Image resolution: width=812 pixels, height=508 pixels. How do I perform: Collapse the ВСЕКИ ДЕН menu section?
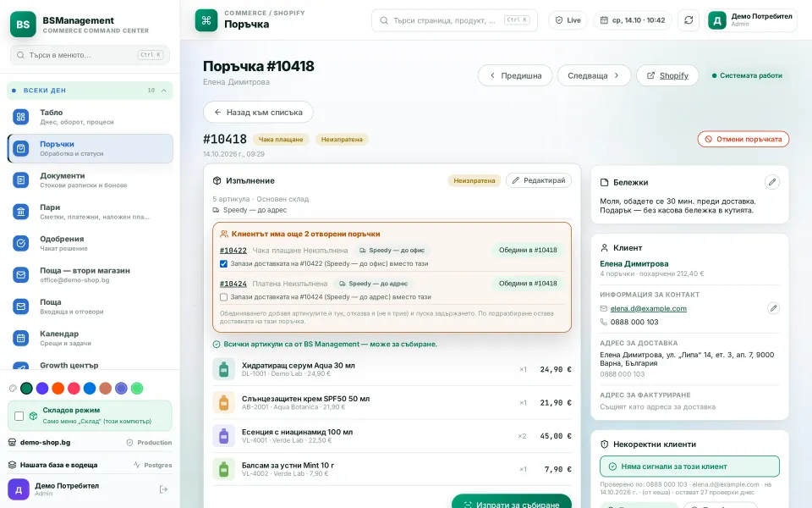[90, 91]
